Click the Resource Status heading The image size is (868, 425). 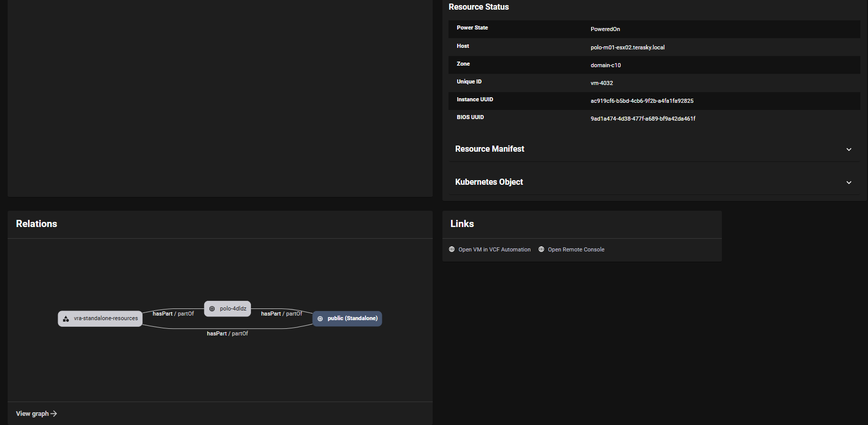[x=479, y=7]
